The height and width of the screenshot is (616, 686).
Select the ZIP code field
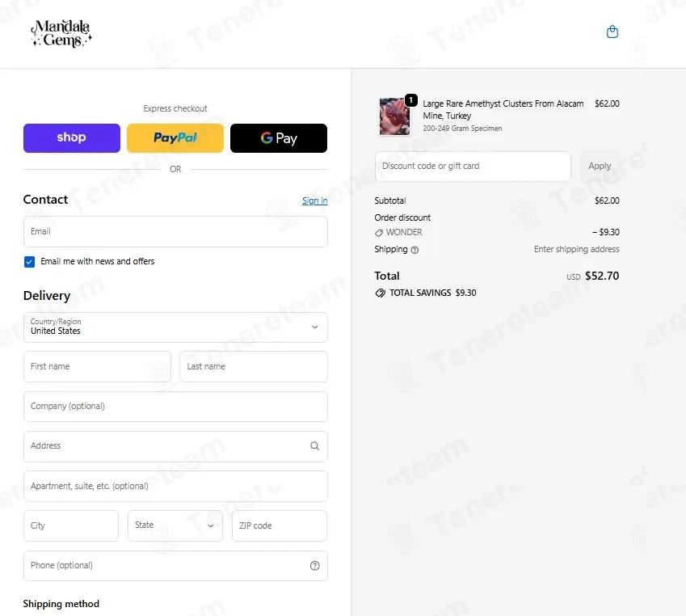[x=280, y=525]
